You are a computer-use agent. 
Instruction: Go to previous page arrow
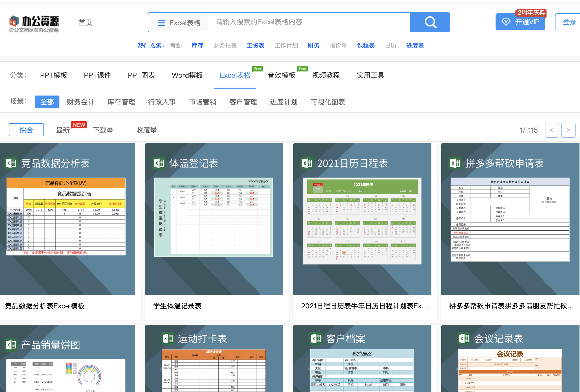click(x=552, y=130)
